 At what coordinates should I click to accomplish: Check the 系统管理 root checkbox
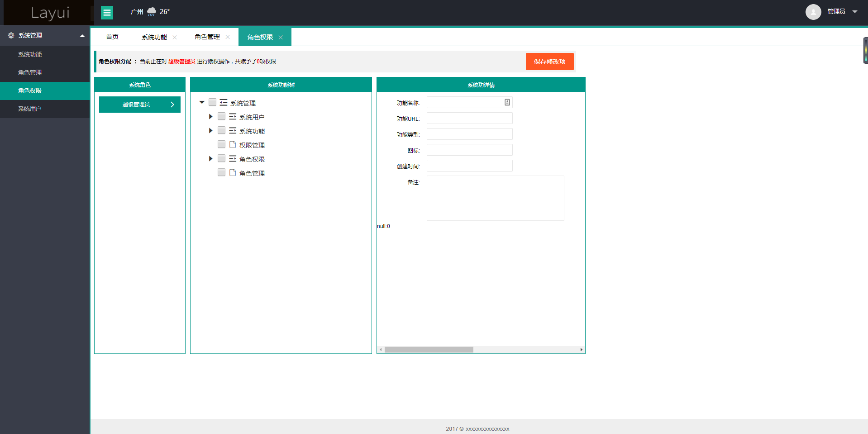212,102
